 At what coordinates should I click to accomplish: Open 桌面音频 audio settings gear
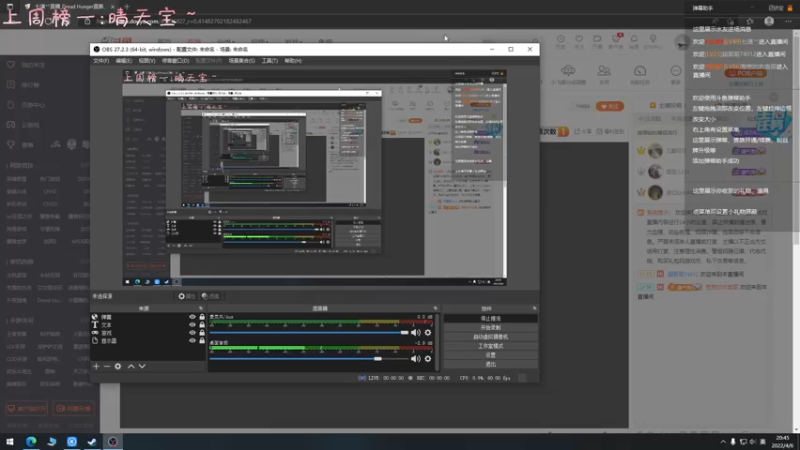click(x=428, y=359)
